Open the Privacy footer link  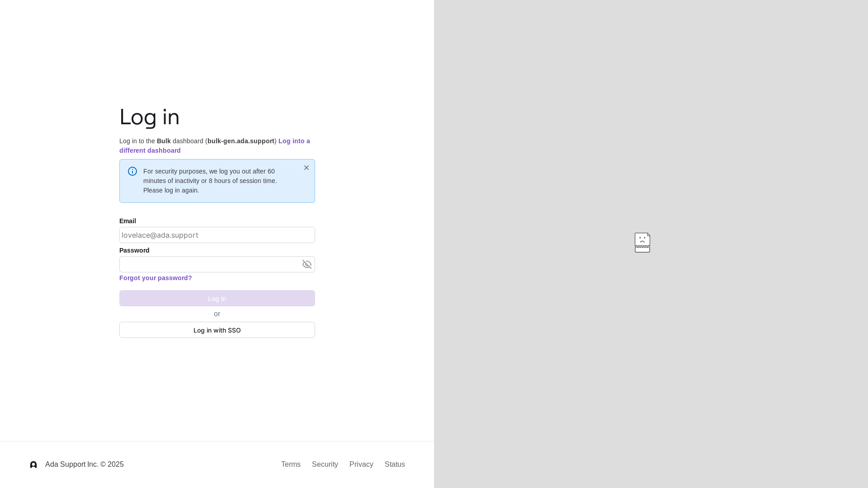pos(361,465)
